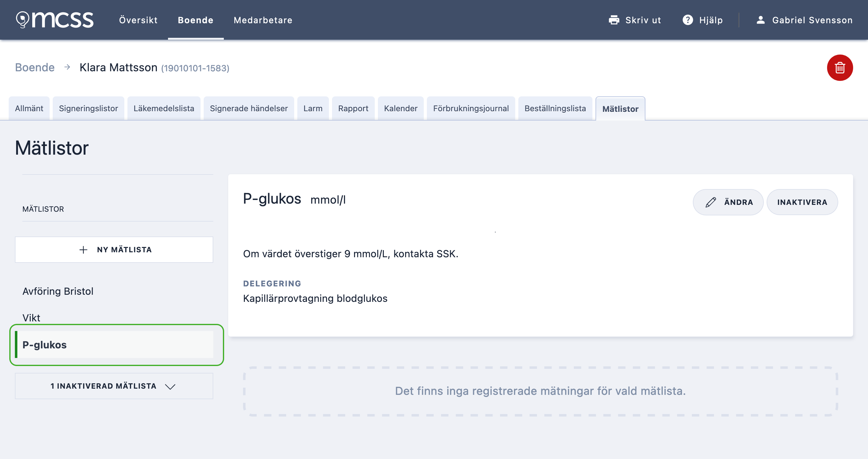Click the plus icon for Ny mätlista
868x459 pixels.
point(83,249)
